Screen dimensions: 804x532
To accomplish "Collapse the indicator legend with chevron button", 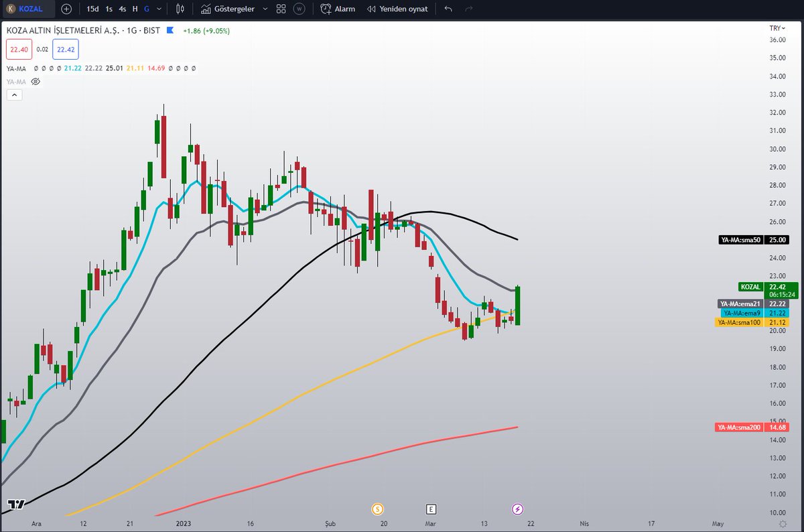I will (14, 95).
